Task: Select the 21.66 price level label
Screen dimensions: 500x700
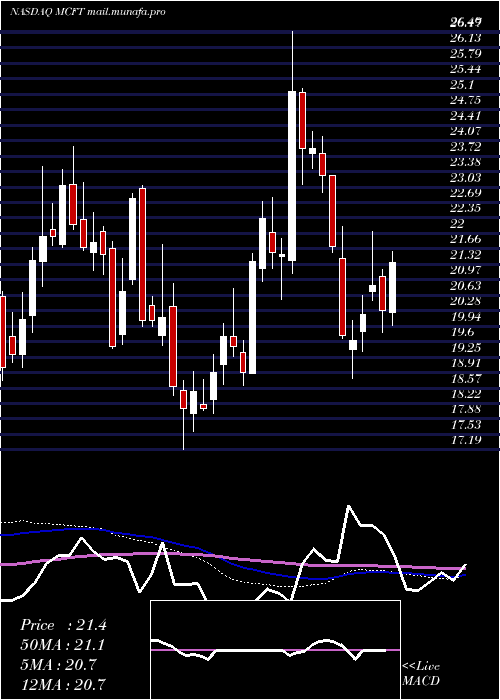Action: 466,239
